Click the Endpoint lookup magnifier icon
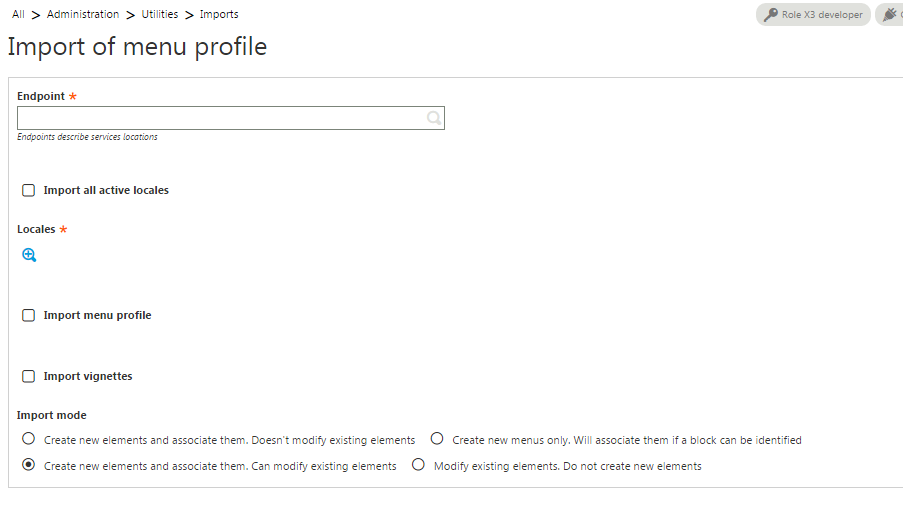This screenshot has width=903, height=531. pyautogui.click(x=434, y=118)
